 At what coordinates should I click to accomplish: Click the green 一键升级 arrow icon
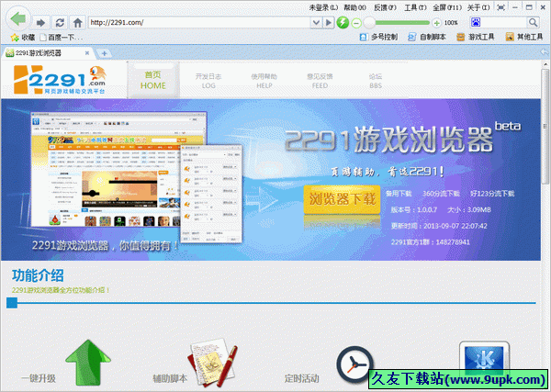88,363
